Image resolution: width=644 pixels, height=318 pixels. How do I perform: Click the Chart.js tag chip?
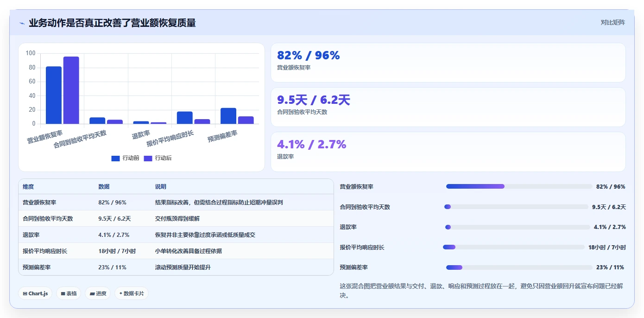click(35, 293)
